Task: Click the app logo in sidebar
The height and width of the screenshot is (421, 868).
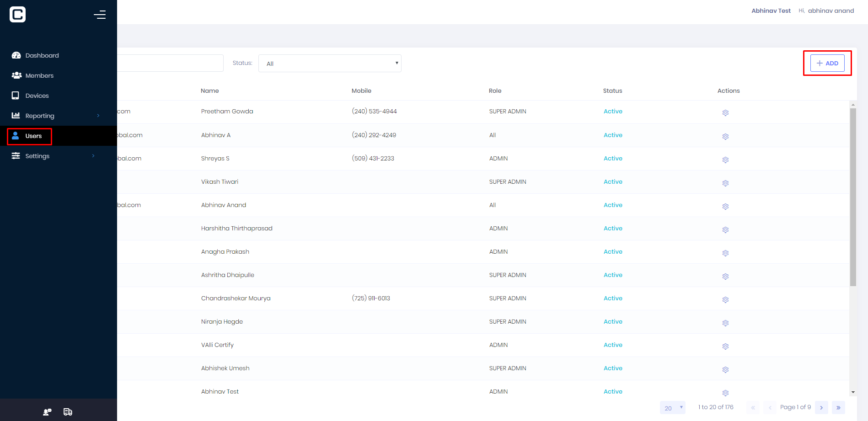Action: (18, 15)
